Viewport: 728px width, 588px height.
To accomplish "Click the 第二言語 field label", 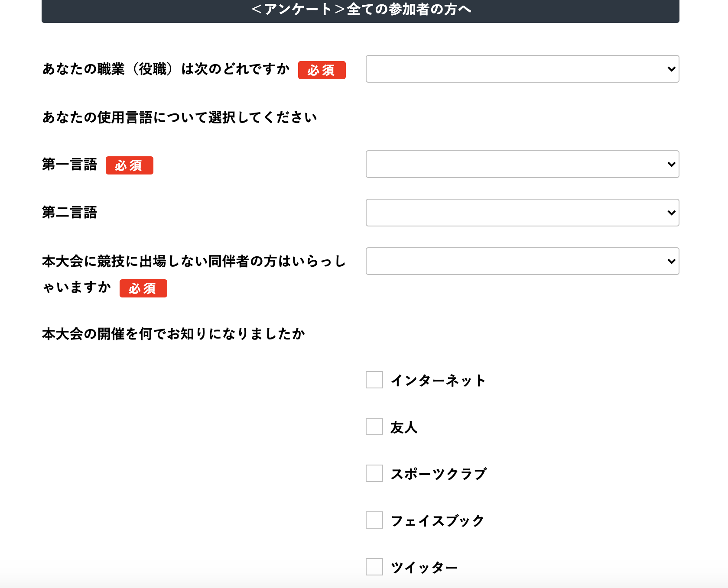I will click(x=69, y=213).
